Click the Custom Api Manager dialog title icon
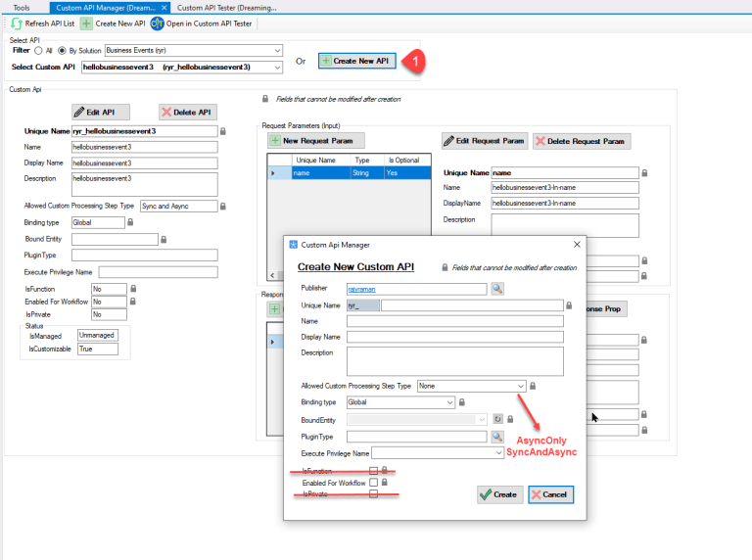The width and height of the screenshot is (752, 560). coord(293,245)
